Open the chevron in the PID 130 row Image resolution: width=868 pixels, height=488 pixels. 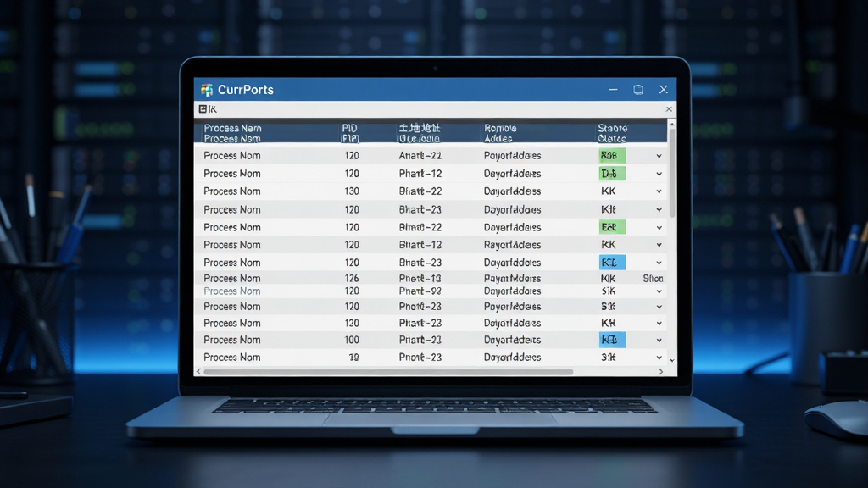659,191
